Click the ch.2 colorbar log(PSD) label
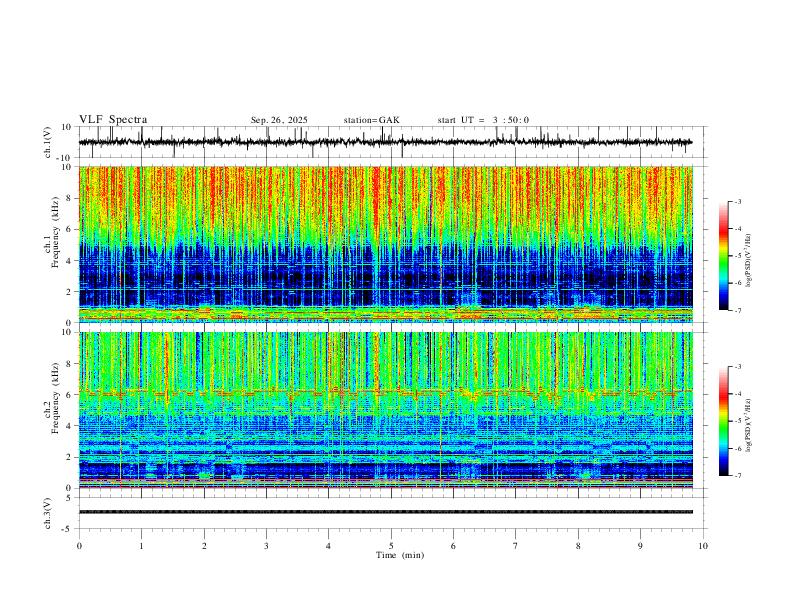This screenshot has width=792, height=612. [749, 425]
